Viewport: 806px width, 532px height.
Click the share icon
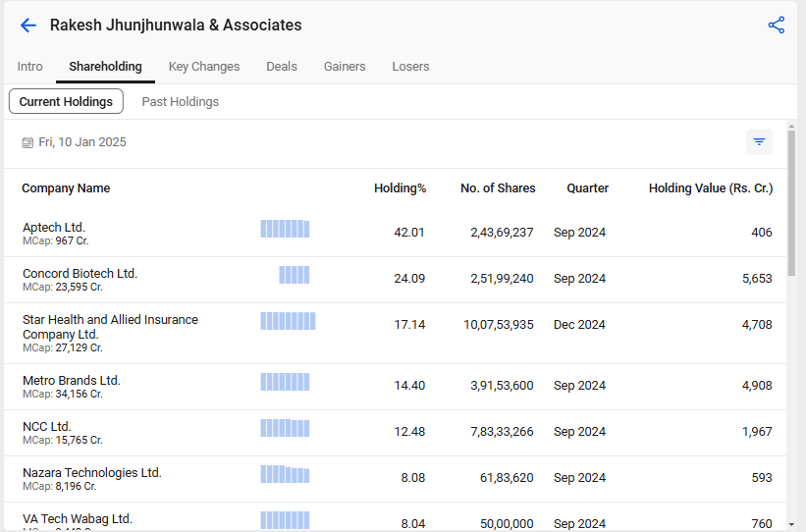(x=777, y=26)
